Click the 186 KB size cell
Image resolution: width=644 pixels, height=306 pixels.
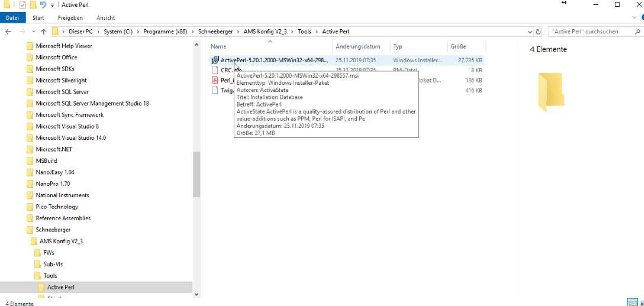tap(474, 80)
